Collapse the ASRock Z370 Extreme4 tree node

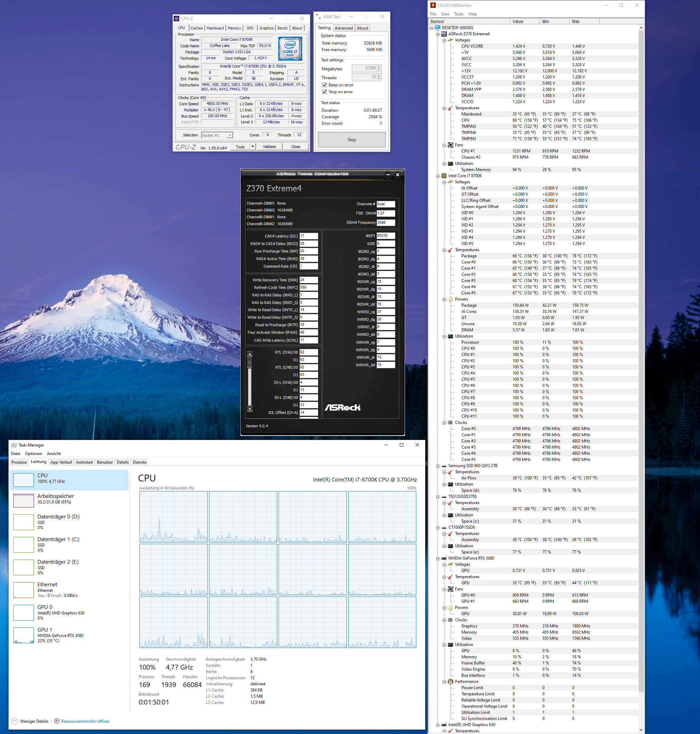coord(438,34)
